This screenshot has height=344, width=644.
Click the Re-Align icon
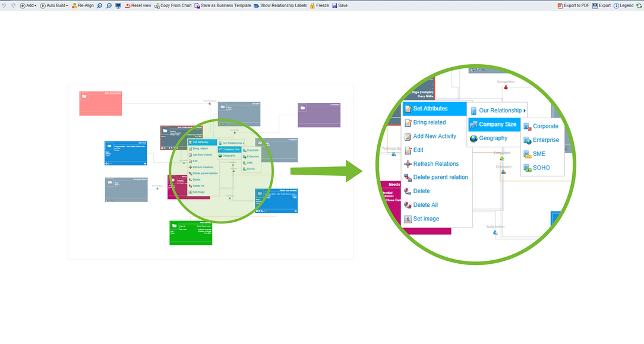74,5
